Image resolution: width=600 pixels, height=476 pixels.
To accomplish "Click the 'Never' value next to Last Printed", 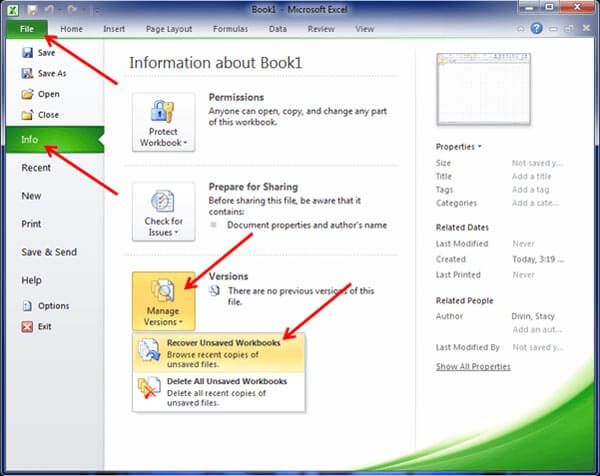I will pos(523,275).
